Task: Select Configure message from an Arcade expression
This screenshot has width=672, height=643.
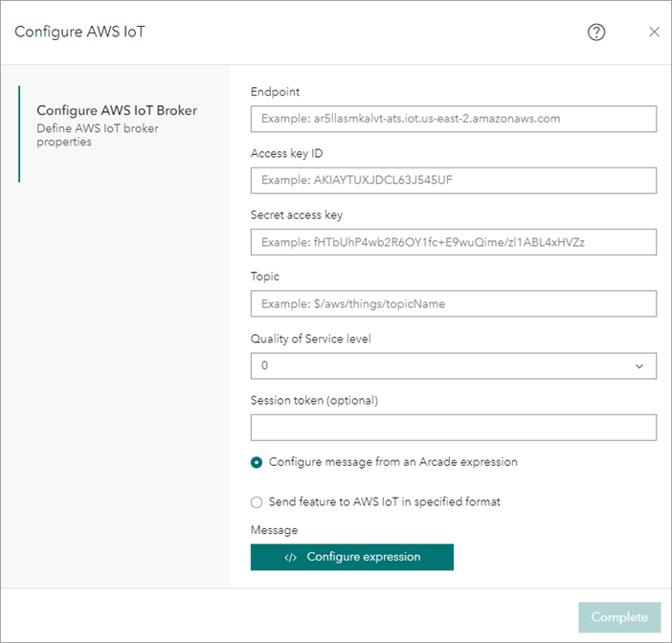Action: [257, 463]
